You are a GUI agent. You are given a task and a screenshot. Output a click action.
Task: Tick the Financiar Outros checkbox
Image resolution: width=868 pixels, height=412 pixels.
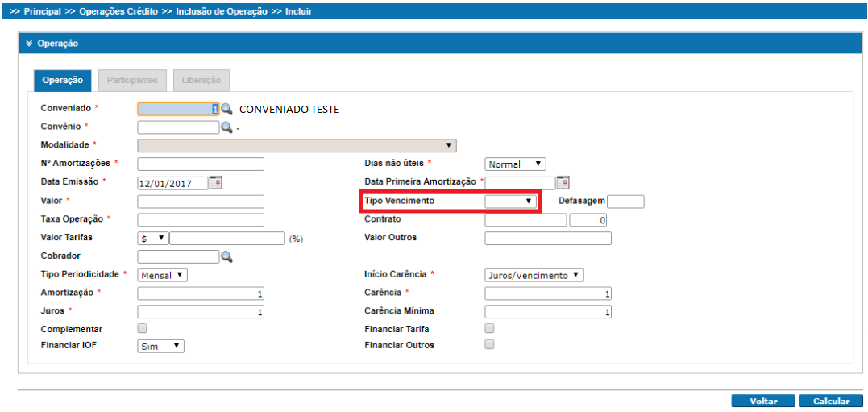(489, 345)
